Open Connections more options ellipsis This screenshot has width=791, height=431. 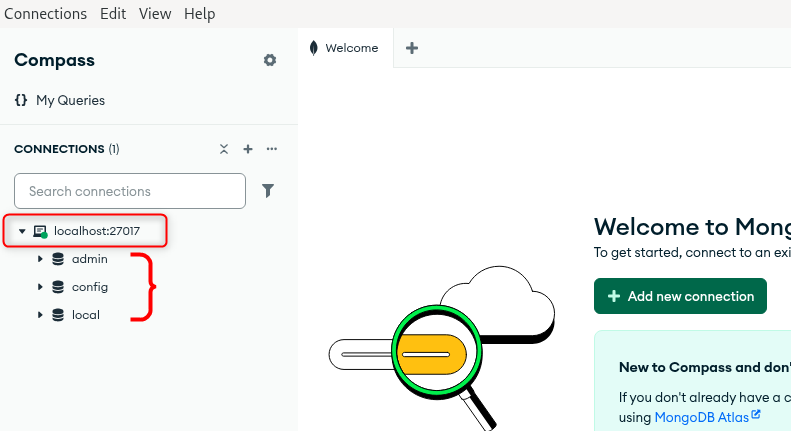[271, 149]
